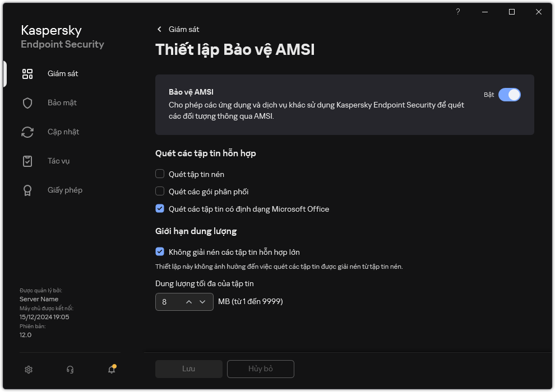Open notifications bell icon

pos(112,370)
